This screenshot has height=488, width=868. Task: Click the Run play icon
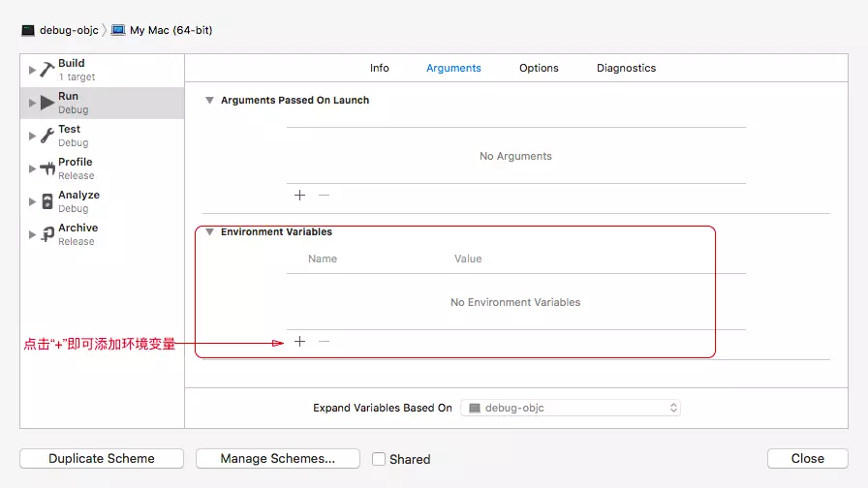click(47, 103)
